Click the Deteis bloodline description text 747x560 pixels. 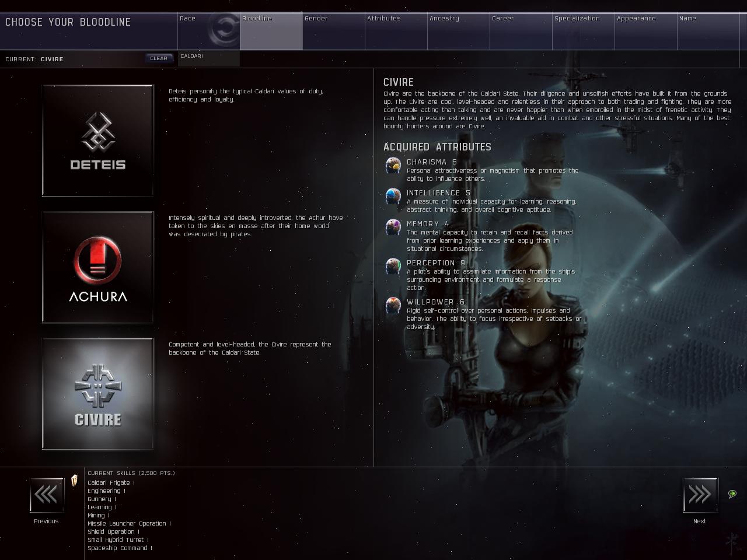246,95
